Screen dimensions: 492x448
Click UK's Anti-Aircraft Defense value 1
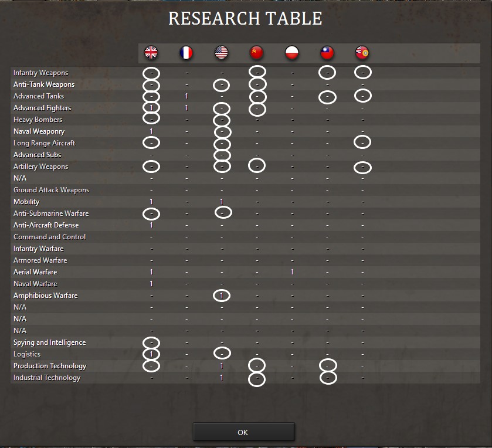point(151,225)
